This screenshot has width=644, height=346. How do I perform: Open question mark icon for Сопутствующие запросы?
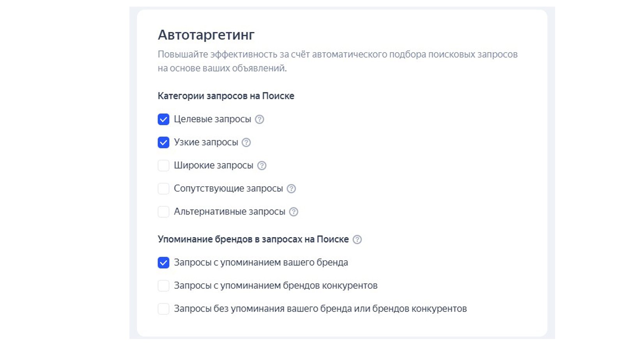(x=292, y=189)
